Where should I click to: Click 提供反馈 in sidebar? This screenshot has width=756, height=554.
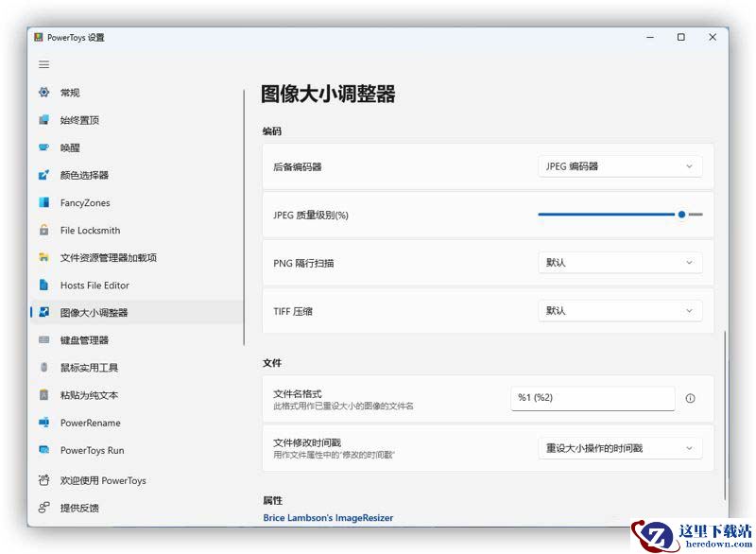click(x=138, y=508)
